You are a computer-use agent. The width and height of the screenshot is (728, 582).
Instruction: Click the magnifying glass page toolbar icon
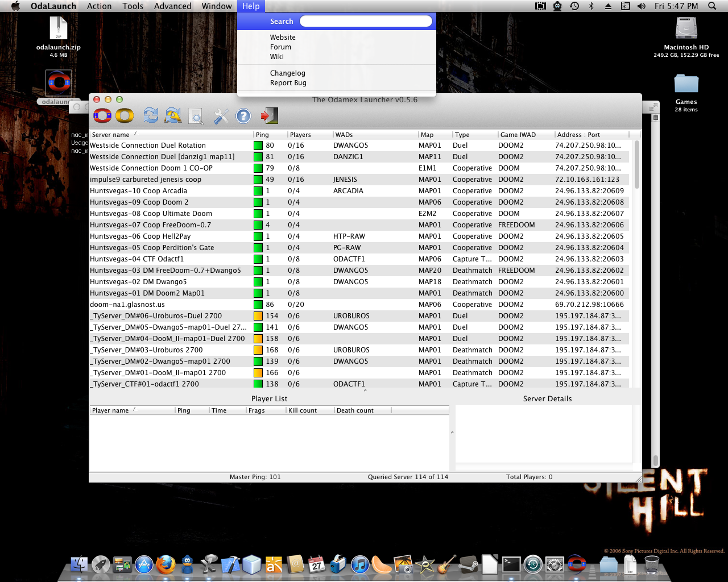click(x=196, y=117)
